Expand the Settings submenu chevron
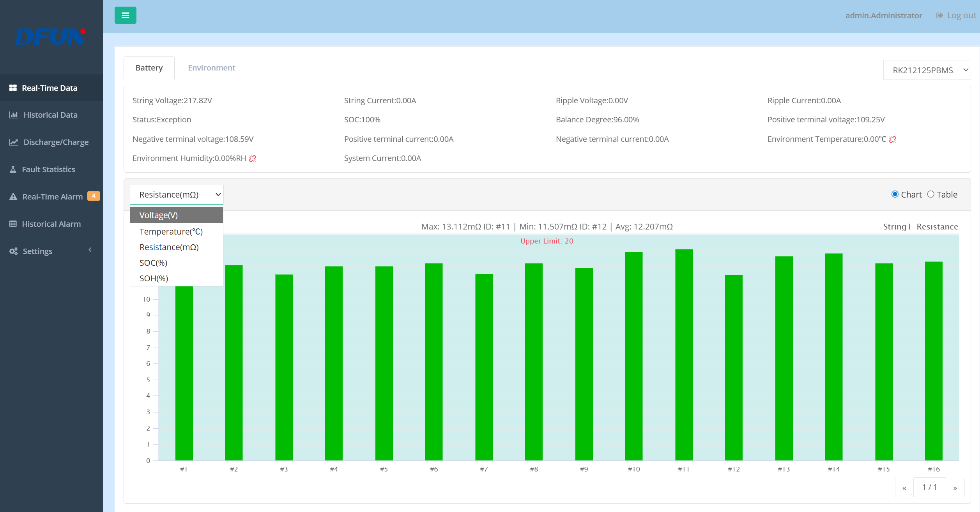 tap(90, 250)
